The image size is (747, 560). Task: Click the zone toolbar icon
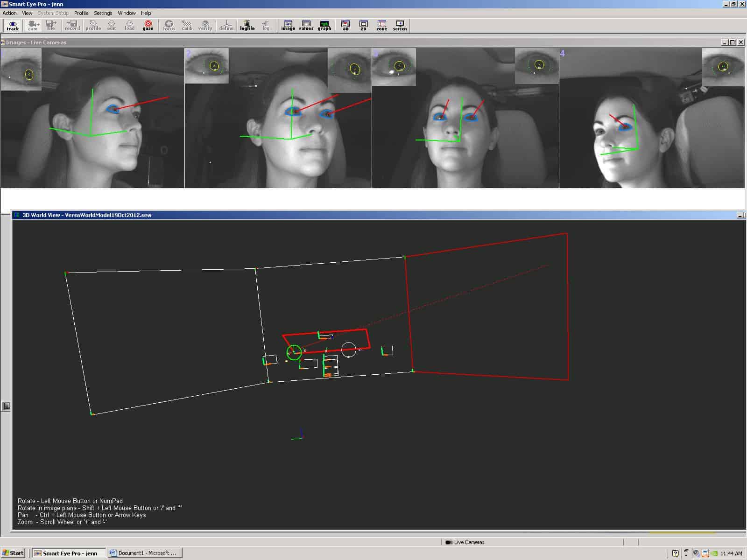click(x=382, y=25)
